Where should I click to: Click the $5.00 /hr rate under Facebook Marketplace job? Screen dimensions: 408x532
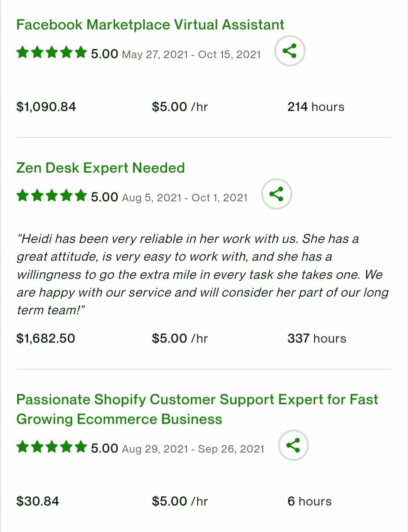pyautogui.click(x=180, y=107)
